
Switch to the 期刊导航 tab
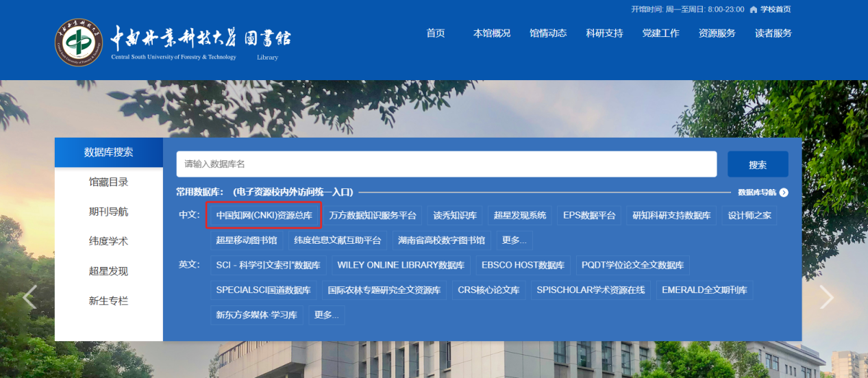tap(108, 212)
